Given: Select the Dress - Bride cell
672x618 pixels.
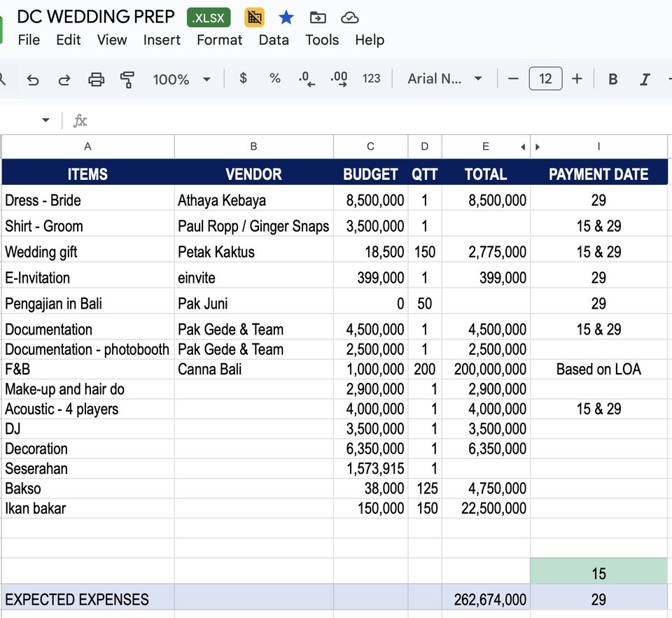Looking at the screenshot, I should coord(88,199).
